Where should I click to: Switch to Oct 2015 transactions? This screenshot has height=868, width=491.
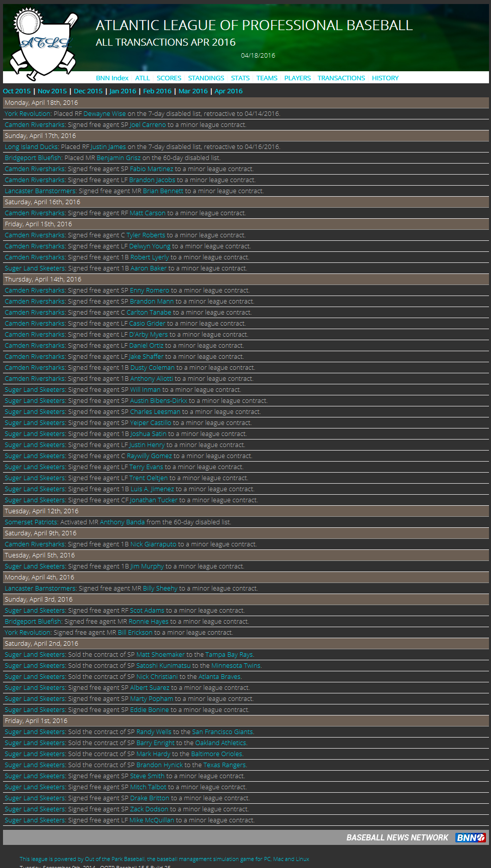(x=17, y=91)
